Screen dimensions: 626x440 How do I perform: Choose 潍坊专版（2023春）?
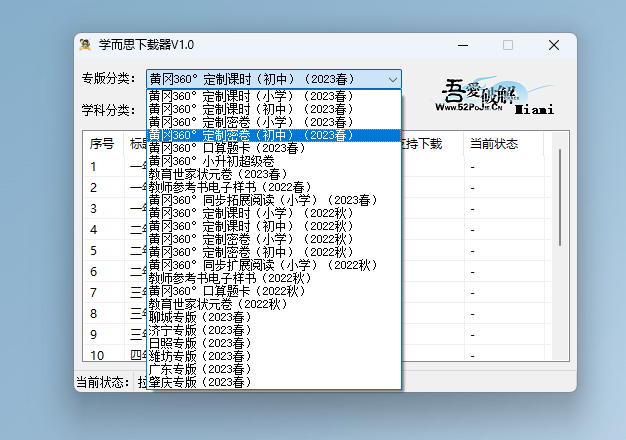pyautogui.click(x=274, y=356)
